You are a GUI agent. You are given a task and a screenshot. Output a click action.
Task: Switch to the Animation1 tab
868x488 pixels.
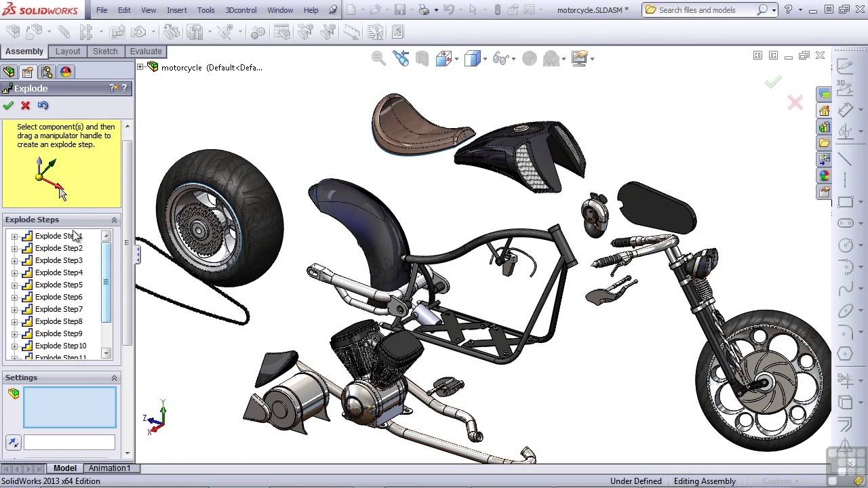[x=109, y=468]
